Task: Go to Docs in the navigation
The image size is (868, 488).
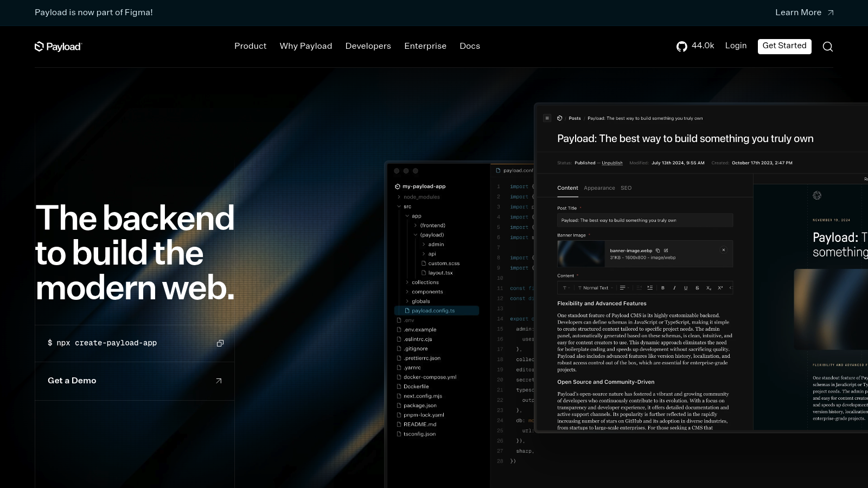Action: (x=470, y=46)
